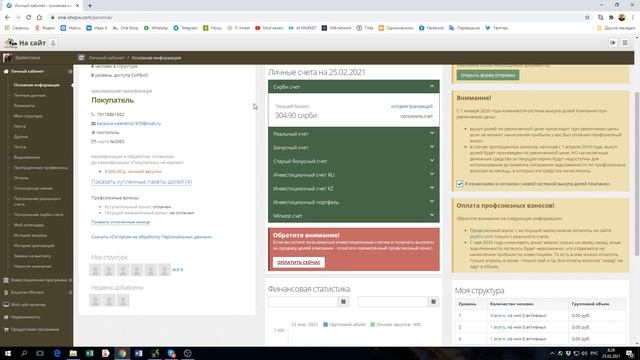Expand the Инвестиционный счет RU account

pyautogui.click(x=353, y=175)
